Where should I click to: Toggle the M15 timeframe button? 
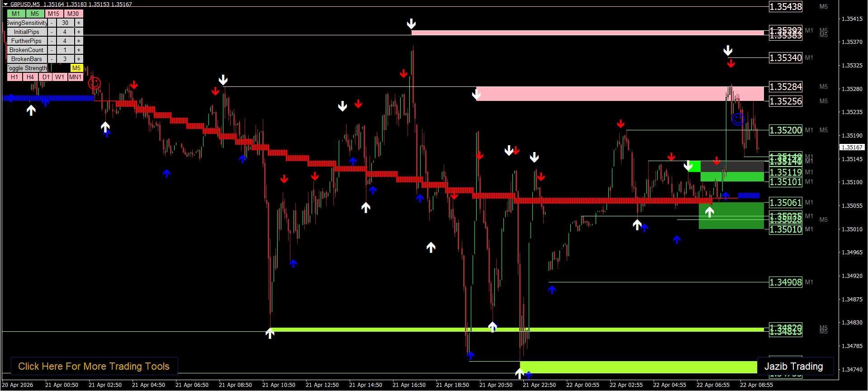[x=54, y=14]
